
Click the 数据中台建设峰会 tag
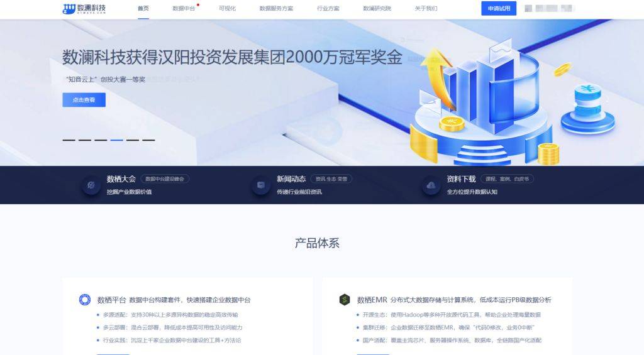click(165, 178)
